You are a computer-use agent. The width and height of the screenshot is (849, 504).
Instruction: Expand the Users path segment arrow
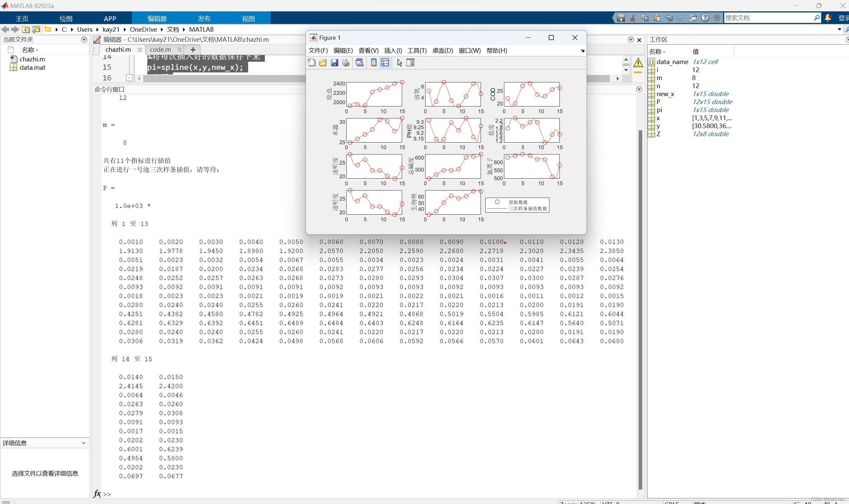tap(98, 30)
